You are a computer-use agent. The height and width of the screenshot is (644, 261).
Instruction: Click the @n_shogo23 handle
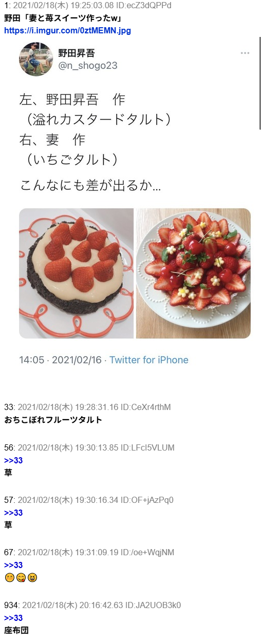pyautogui.click(x=87, y=65)
